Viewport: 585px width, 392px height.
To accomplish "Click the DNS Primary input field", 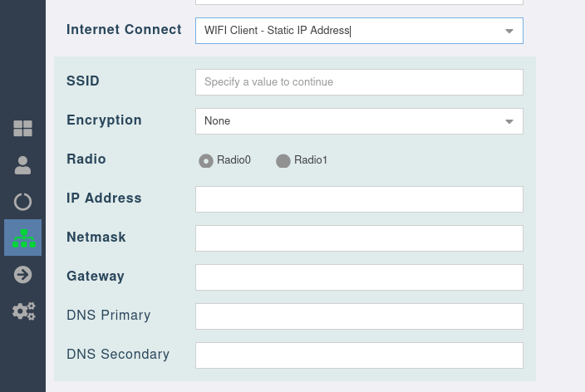I will tap(359, 316).
